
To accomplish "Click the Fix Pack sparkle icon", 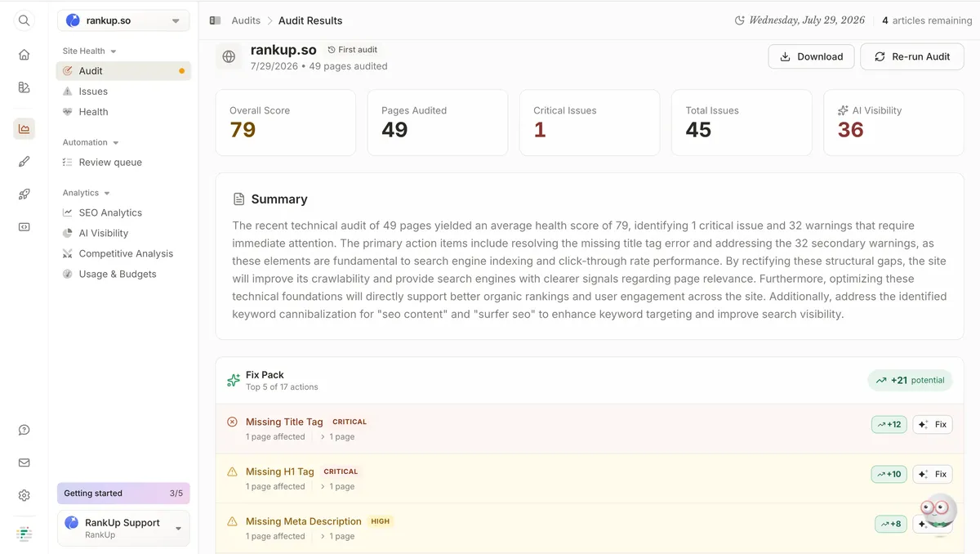I will pyautogui.click(x=234, y=381).
